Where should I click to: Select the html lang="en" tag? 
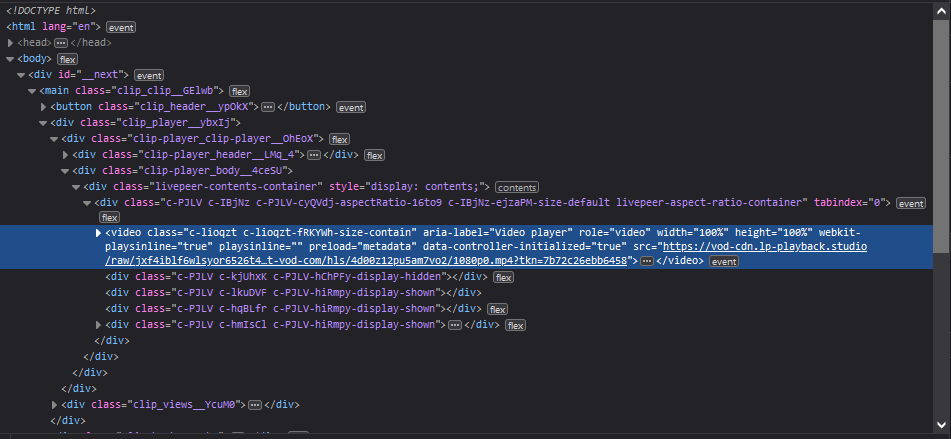click(x=53, y=27)
